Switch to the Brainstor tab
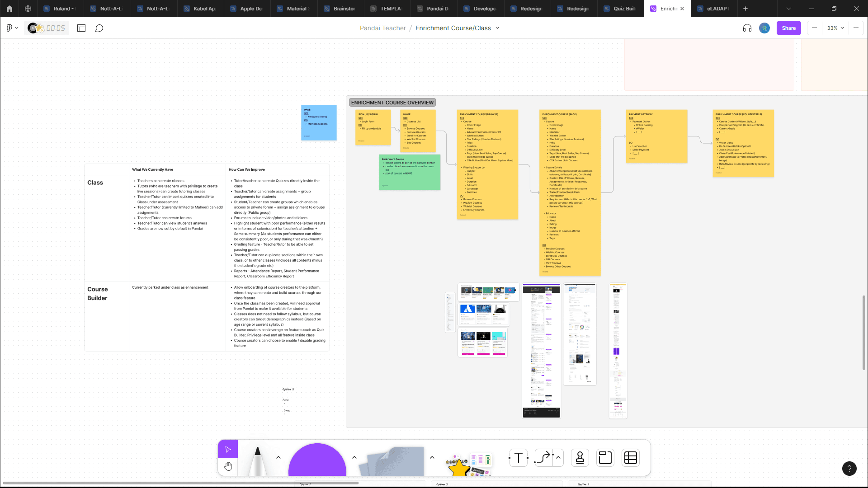 [x=340, y=9]
